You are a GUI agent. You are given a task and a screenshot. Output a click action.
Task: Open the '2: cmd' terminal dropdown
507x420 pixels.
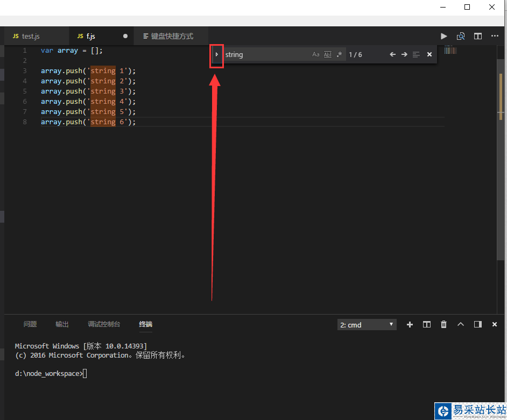367,325
